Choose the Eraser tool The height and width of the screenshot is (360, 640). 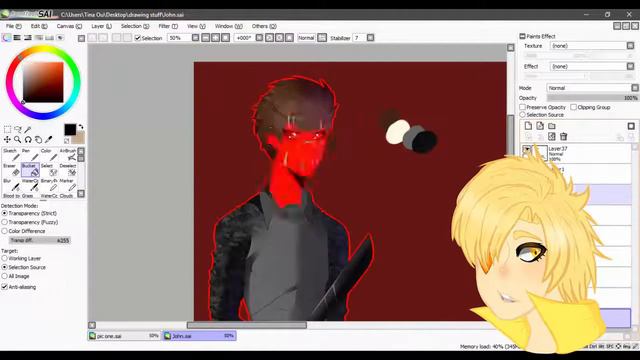tap(11, 170)
